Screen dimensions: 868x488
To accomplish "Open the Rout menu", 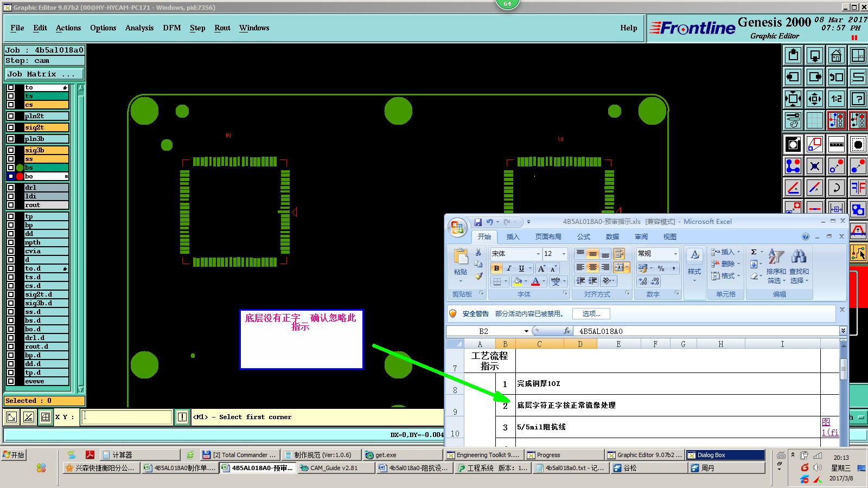I will pyautogui.click(x=222, y=28).
